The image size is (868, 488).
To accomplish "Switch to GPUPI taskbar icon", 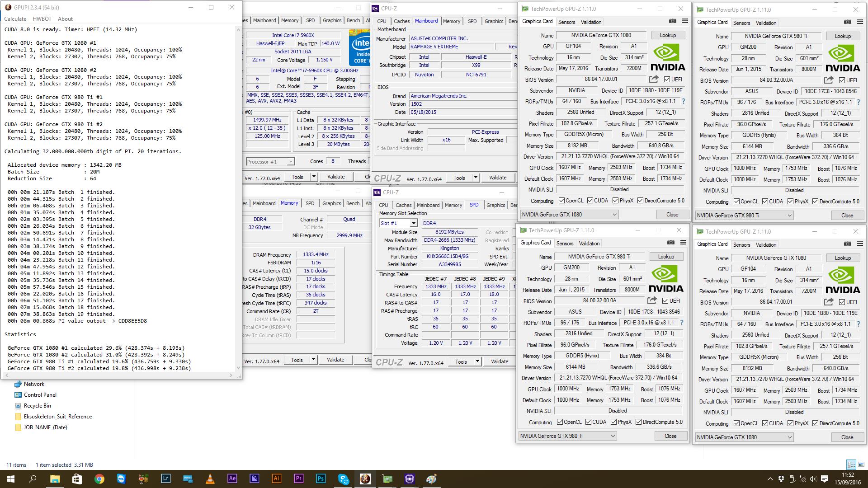I will pyautogui.click(x=365, y=479).
